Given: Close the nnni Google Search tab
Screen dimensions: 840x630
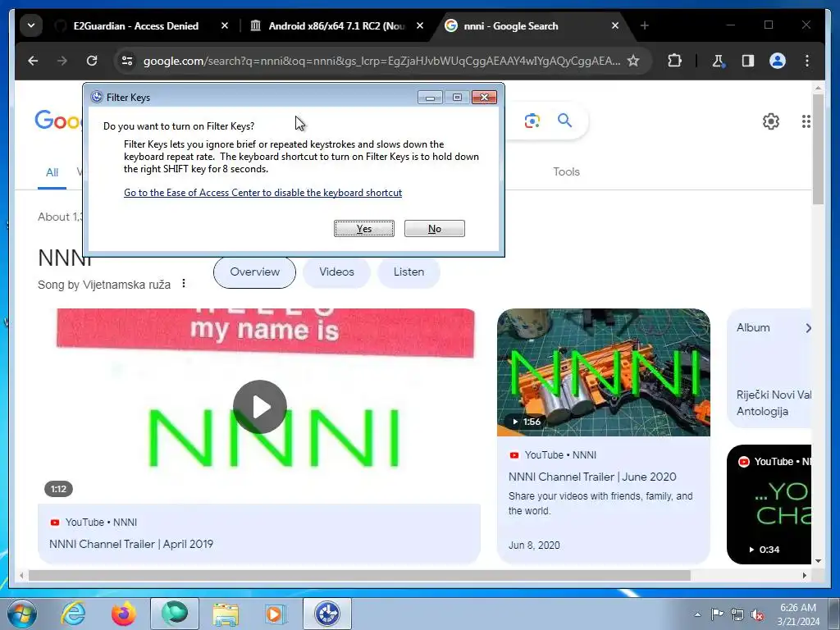Looking at the screenshot, I should pyautogui.click(x=615, y=25).
